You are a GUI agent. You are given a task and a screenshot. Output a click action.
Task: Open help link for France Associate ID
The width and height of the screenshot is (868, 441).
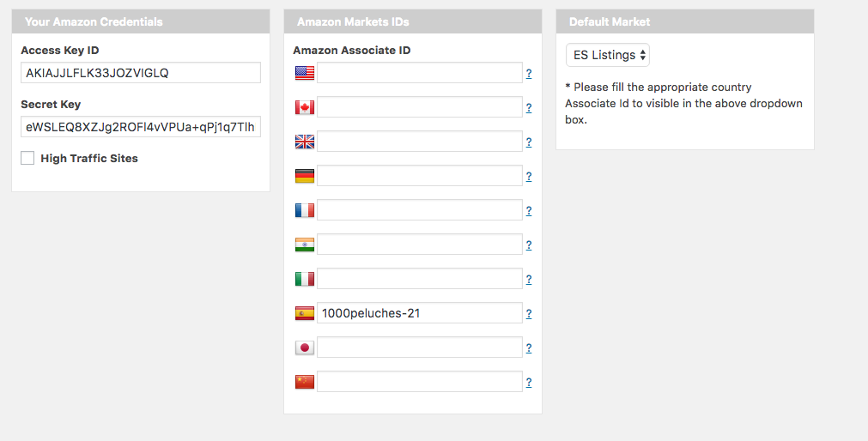click(529, 211)
